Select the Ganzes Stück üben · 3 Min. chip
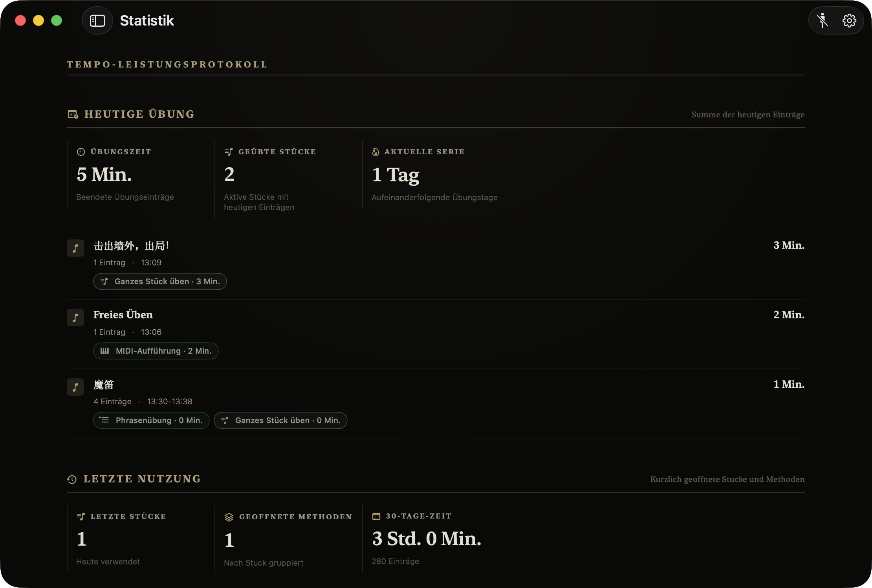 tap(160, 281)
